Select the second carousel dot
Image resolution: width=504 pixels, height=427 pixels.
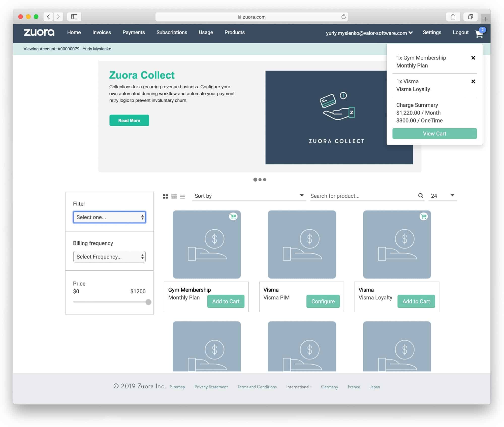(260, 180)
